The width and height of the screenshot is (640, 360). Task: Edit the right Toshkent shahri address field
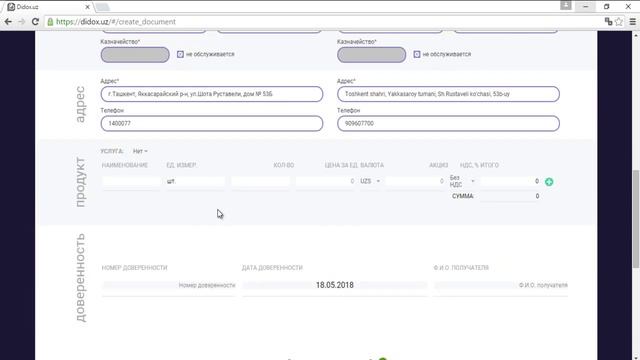(448, 94)
